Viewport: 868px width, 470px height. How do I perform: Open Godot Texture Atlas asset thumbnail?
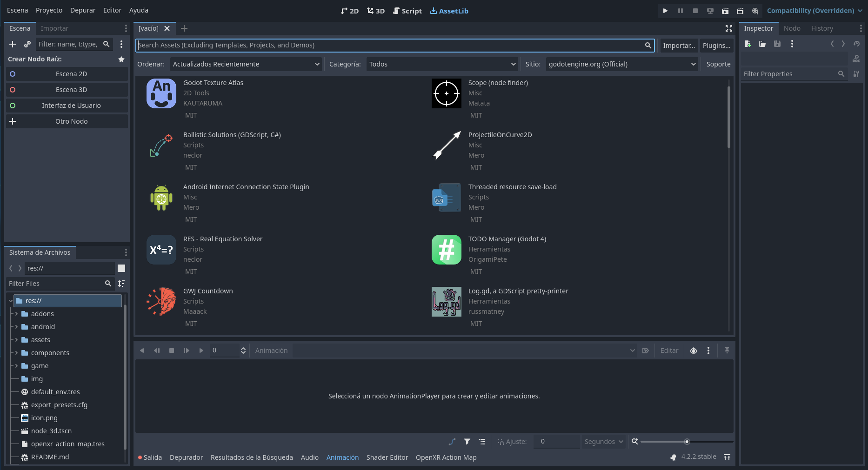pos(161,93)
